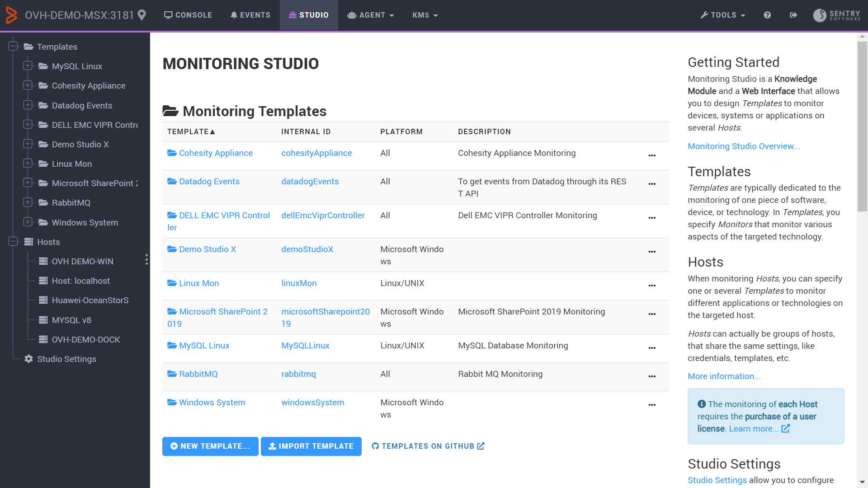This screenshot has height=488, width=868.
Task: Open the ellipsis menu for Demo Studio X
Action: pos(652,252)
